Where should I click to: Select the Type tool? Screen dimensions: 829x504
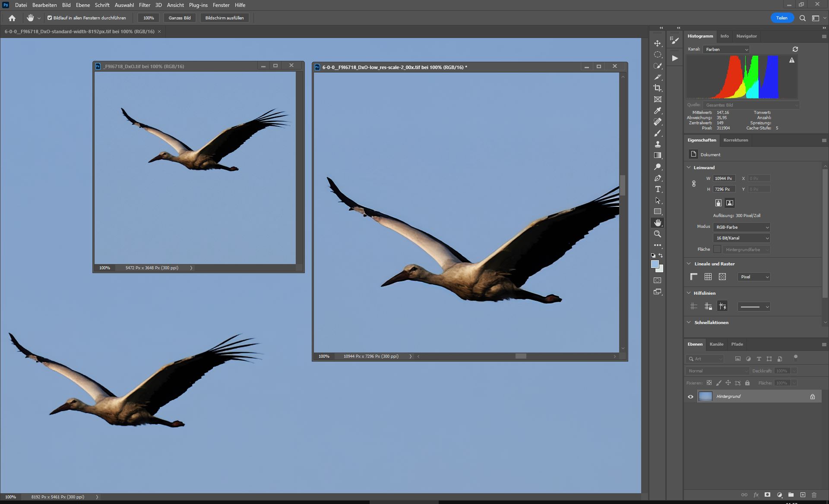coord(657,189)
